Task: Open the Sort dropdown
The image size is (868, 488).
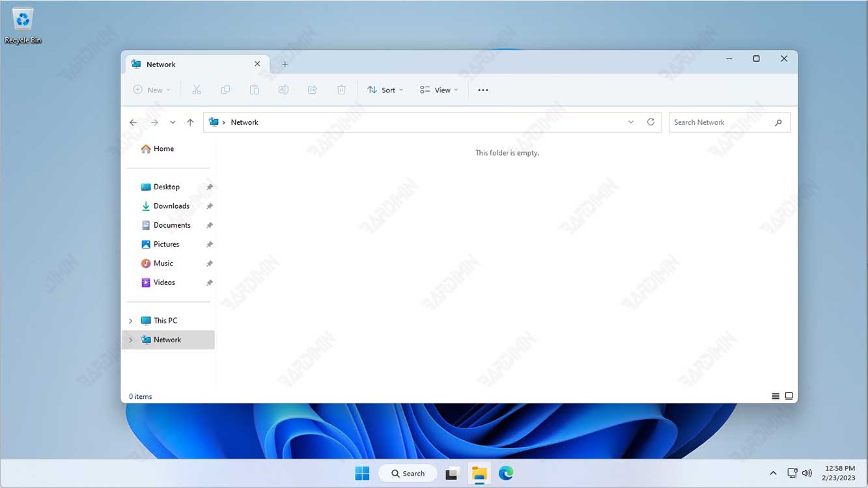Action: coord(385,90)
